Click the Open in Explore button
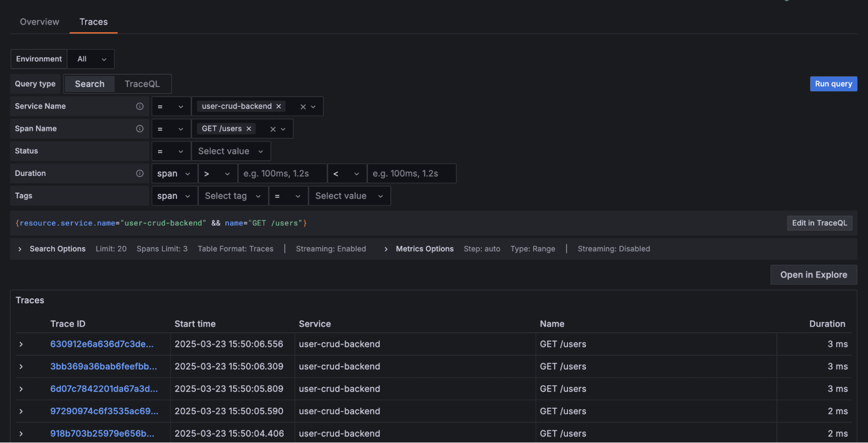 (813, 274)
